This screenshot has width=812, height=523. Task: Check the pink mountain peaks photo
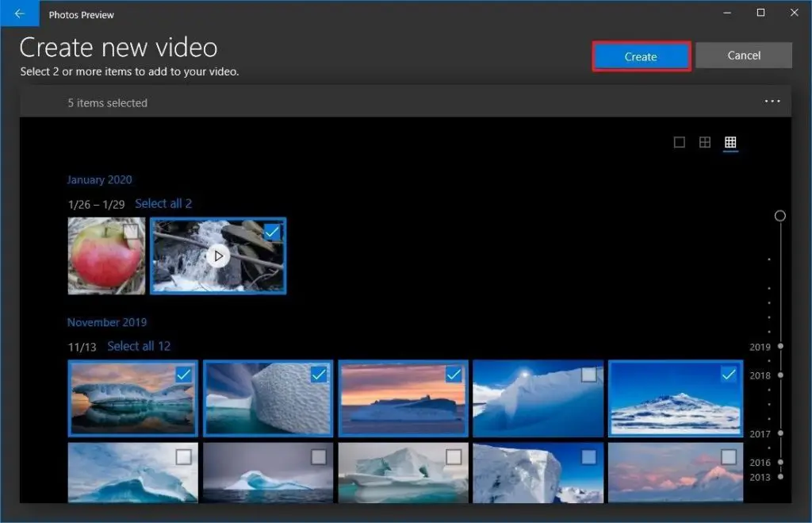coord(729,456)
